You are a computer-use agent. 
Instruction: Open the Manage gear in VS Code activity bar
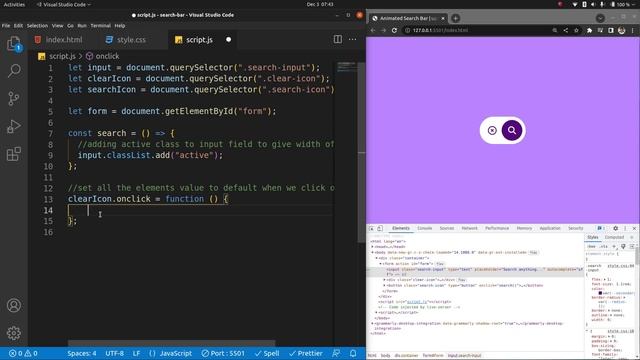[x=14, y=333]
